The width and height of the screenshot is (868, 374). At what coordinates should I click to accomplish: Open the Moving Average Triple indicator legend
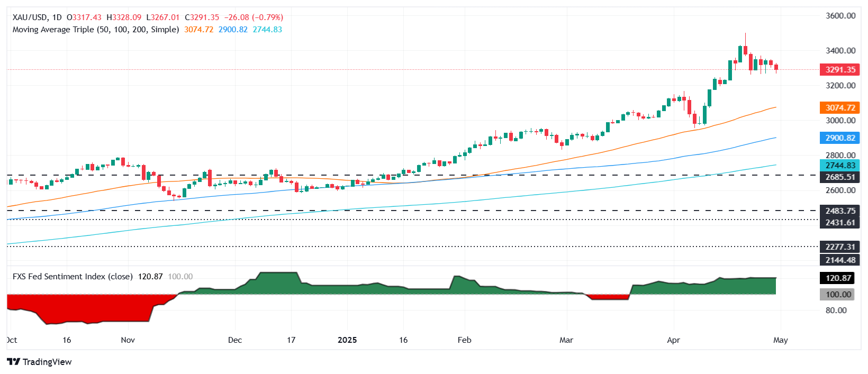coord(95,30)
